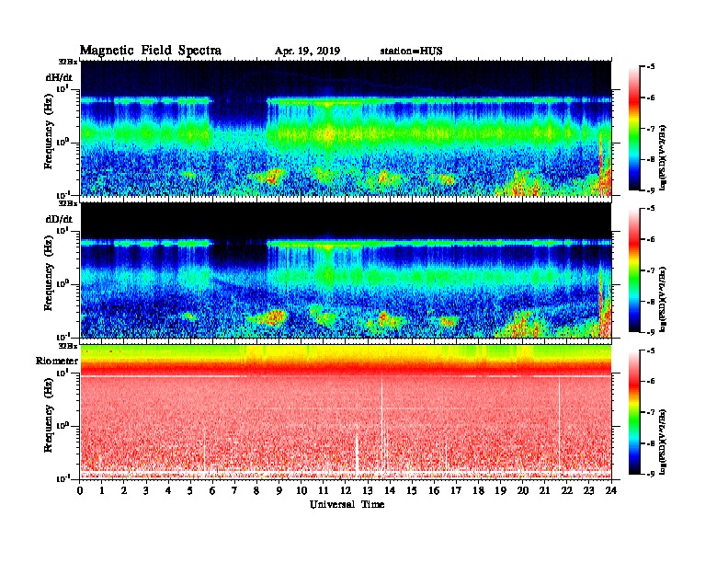The height and width of the screenshot is (563, 728).
Task: Click the "-9" value on Riometer color bar
Action: click(x=651, y=474)
